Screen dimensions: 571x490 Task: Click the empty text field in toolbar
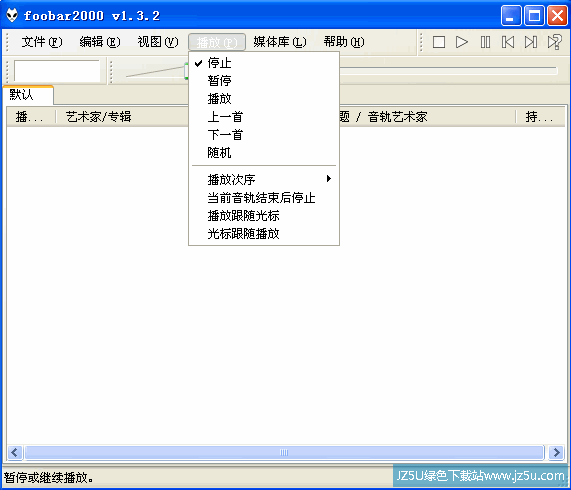tap(57, 71)
